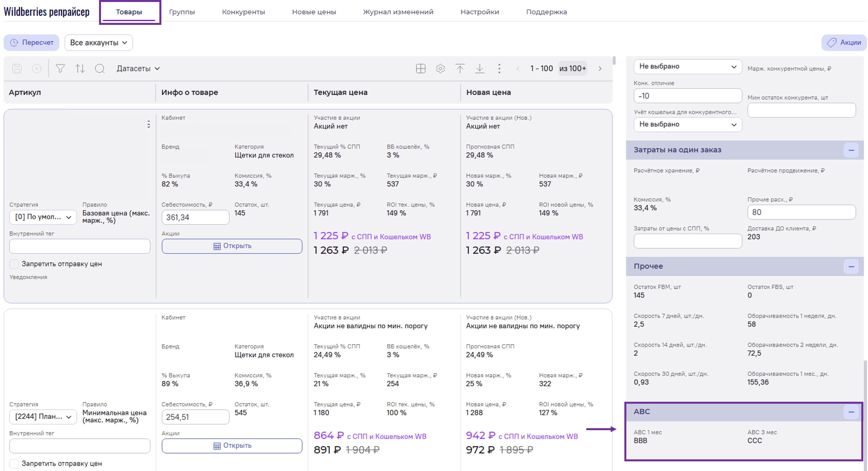Click the search magnifier icon
The height and width of the screenshot is (471, 868).
tap(100, 68)
